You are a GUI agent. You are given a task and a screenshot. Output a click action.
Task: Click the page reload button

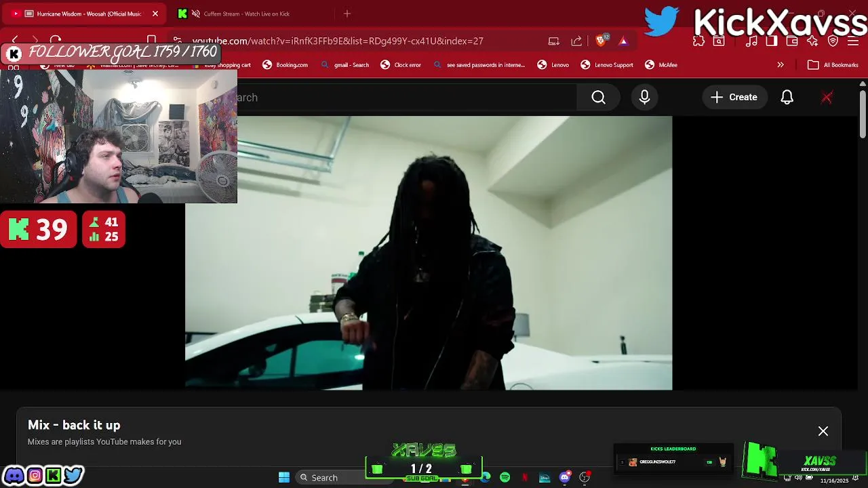56,41
